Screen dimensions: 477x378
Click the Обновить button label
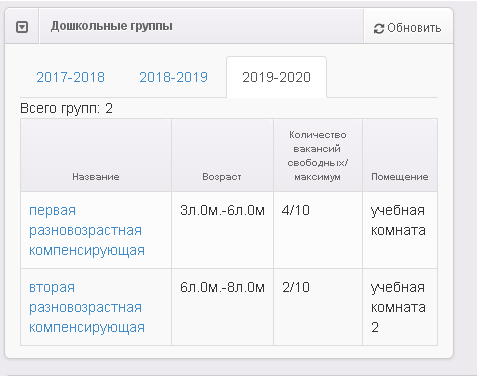(414, 28)
